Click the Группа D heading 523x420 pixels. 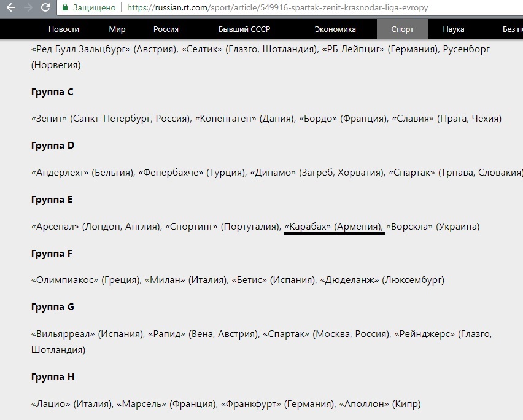pyautogui.click(x=53, y=146)
